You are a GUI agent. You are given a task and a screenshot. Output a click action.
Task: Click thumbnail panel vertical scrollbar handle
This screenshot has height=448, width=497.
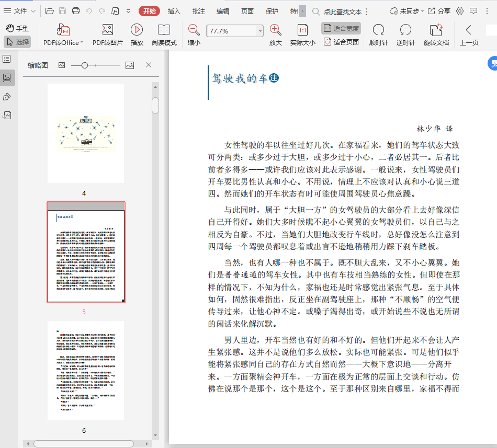(155, 106)
